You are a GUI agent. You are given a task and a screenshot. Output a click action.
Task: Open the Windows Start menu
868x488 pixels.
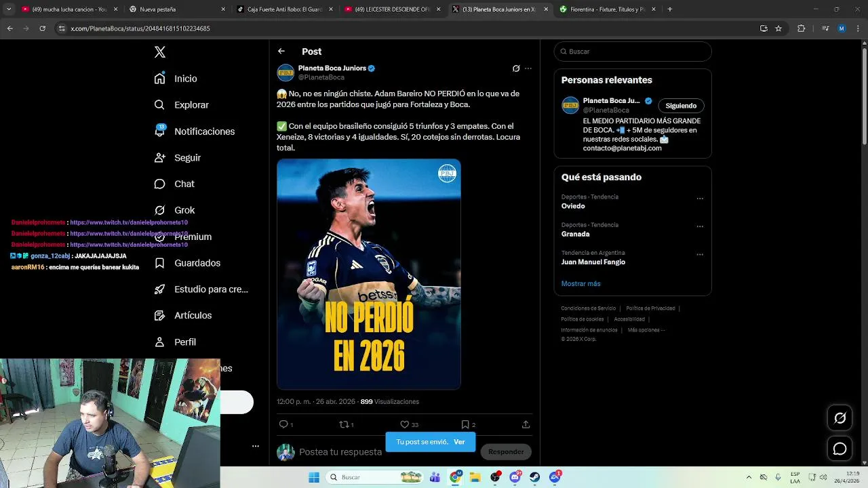coord(313,477)
